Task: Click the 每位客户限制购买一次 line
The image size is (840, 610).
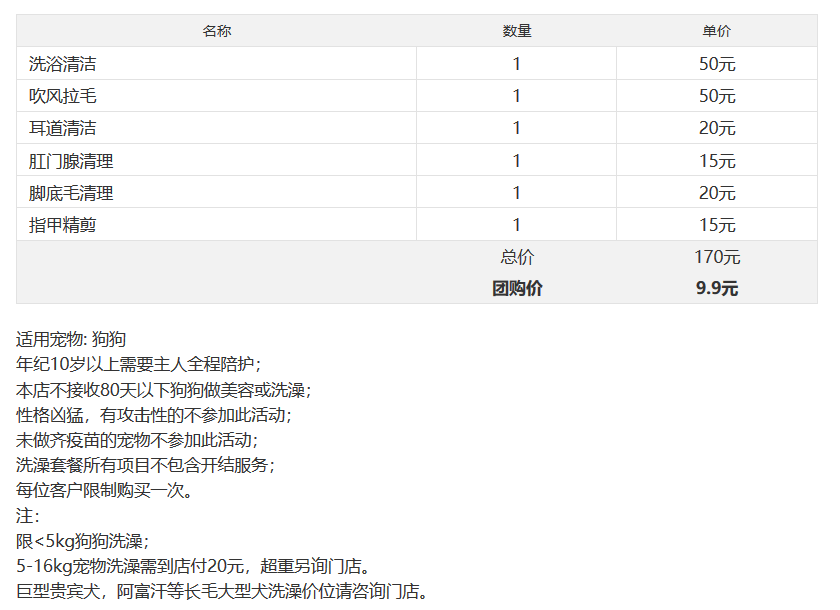Action: click(x=104, y=490)
